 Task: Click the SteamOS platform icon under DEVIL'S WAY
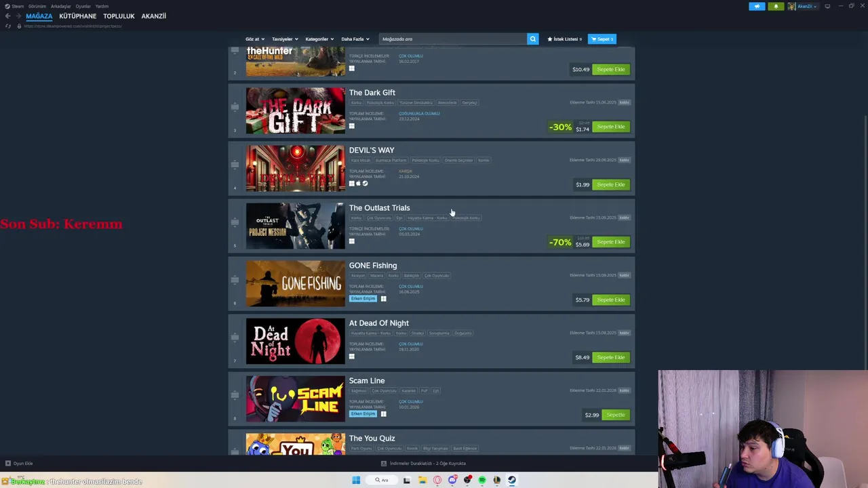point(365,183)
